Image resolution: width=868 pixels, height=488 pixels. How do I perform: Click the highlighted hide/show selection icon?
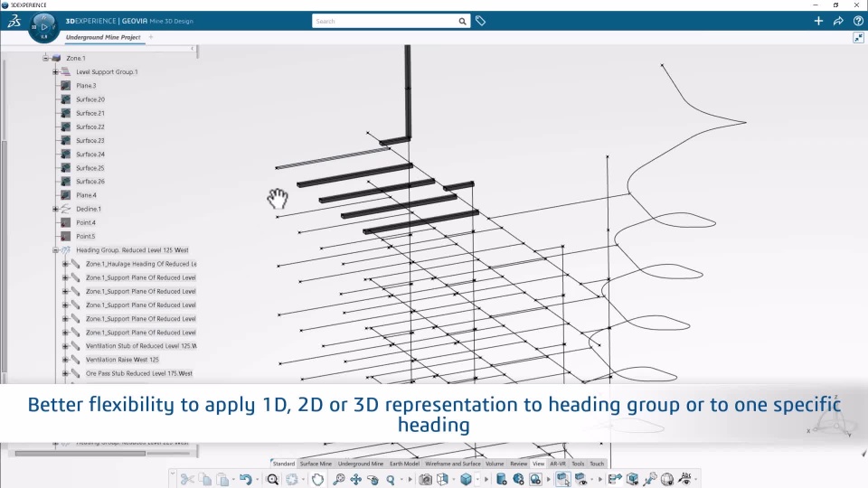pyautogui.click(x=563, y=479)
